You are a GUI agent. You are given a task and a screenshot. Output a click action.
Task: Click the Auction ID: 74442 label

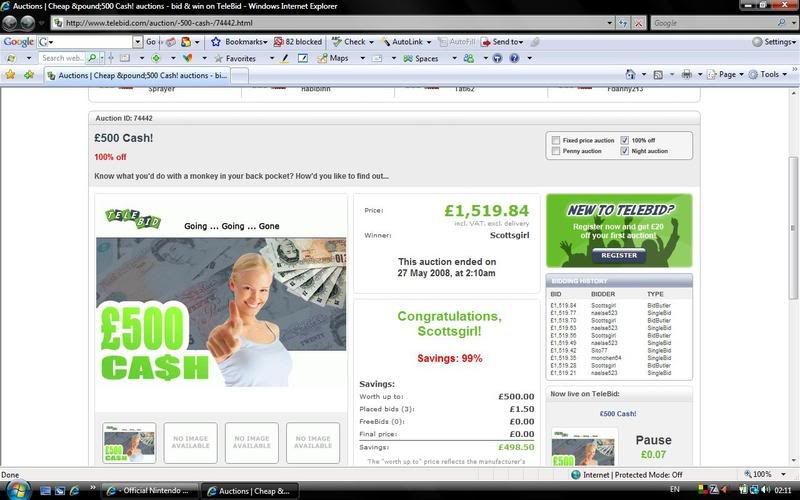124,118
